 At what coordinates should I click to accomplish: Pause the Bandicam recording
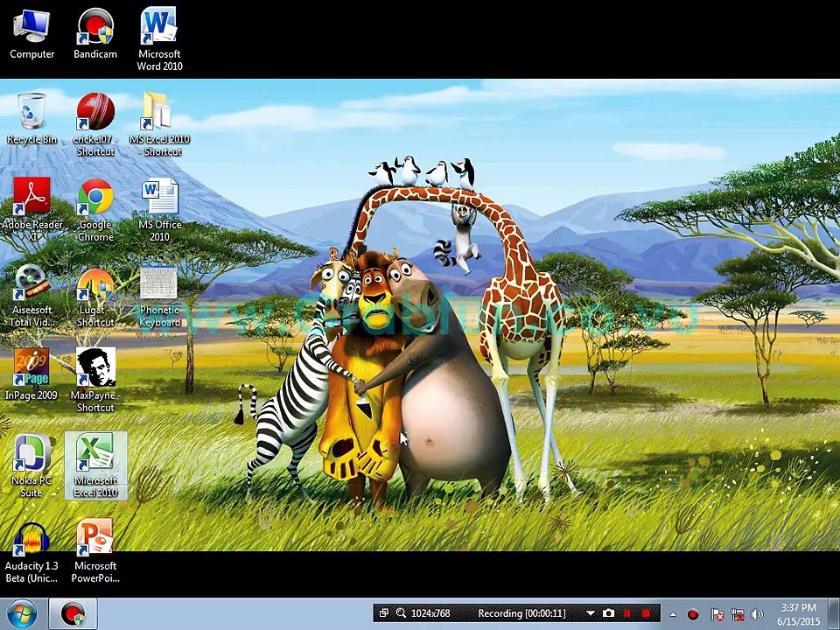(x=627, y=613)
